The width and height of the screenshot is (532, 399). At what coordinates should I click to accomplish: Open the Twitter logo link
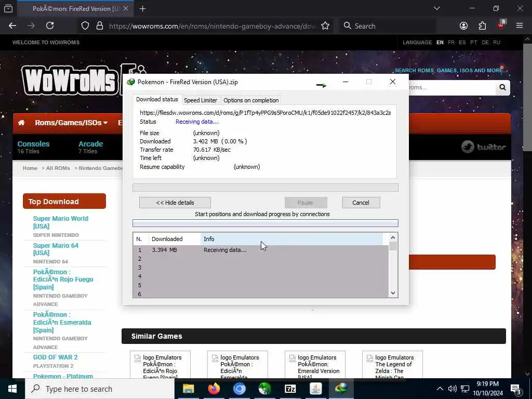pos(484,147)
